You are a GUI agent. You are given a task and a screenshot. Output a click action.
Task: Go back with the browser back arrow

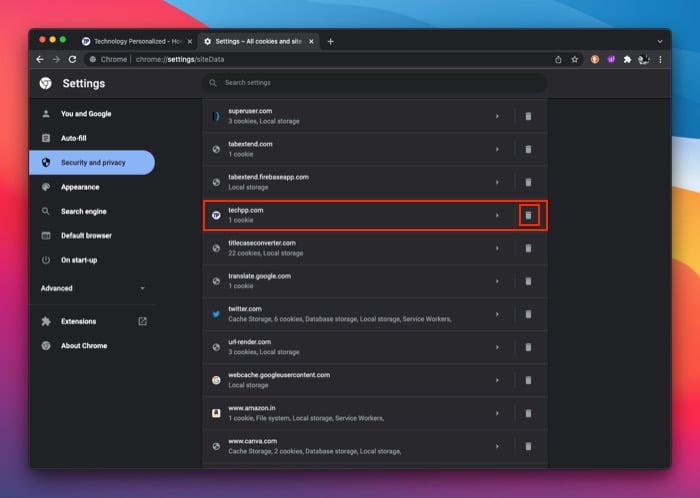click(x=40, y=59)
